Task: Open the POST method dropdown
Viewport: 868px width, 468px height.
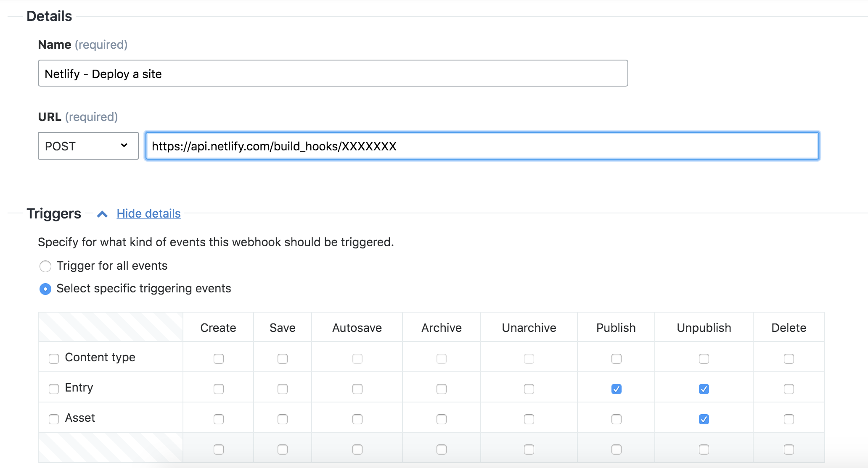Action: (88, 146)
